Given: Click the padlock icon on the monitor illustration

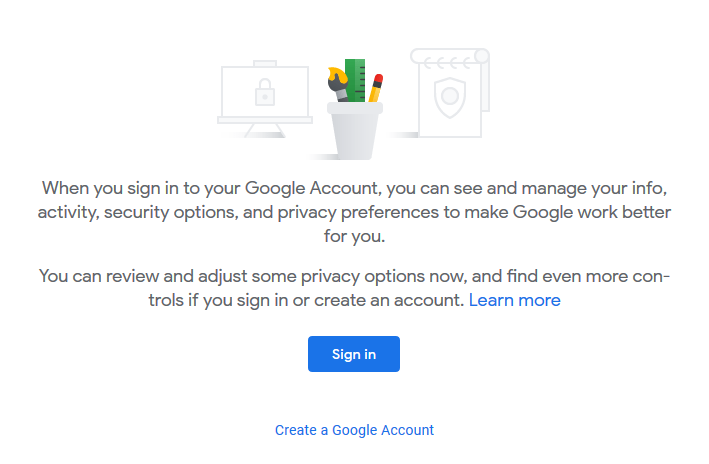Looking at the screenshot, I should click(x=265, y=92).
